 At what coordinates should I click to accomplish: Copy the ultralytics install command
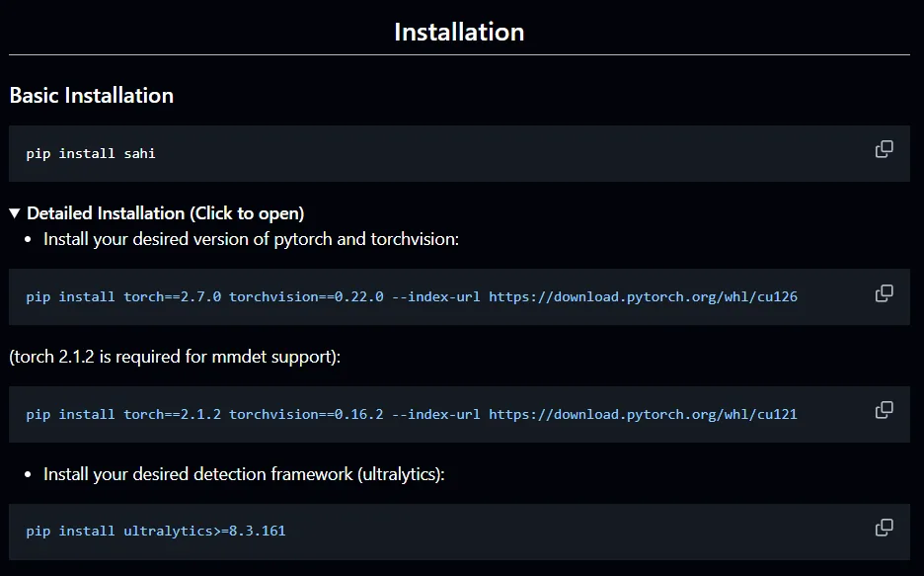tap(884, 528)
